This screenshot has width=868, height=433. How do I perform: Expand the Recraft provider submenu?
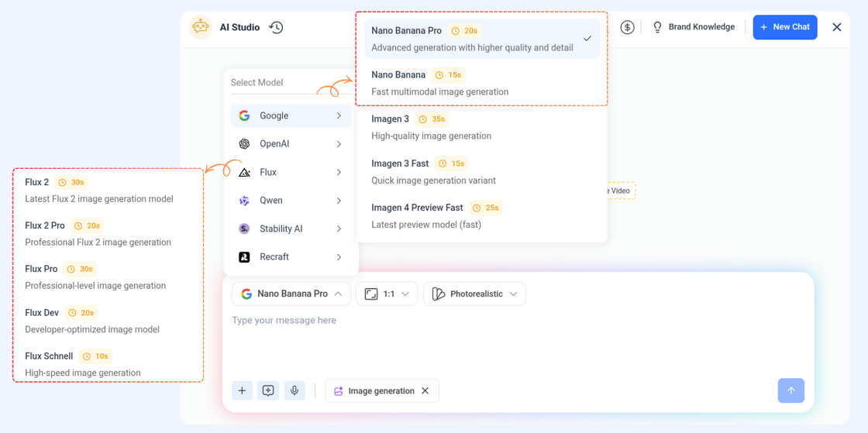(x=291, y=257)
